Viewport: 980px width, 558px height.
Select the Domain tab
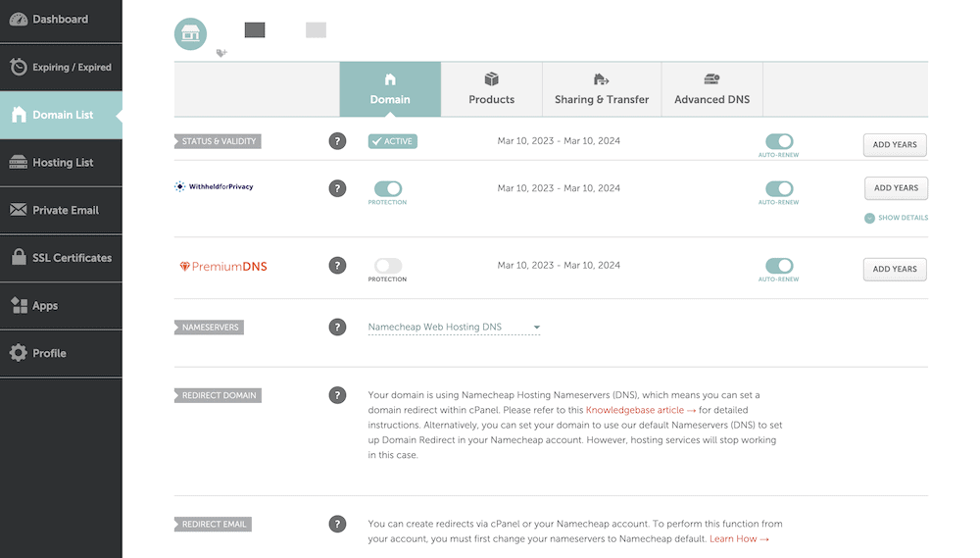[390, 89]
